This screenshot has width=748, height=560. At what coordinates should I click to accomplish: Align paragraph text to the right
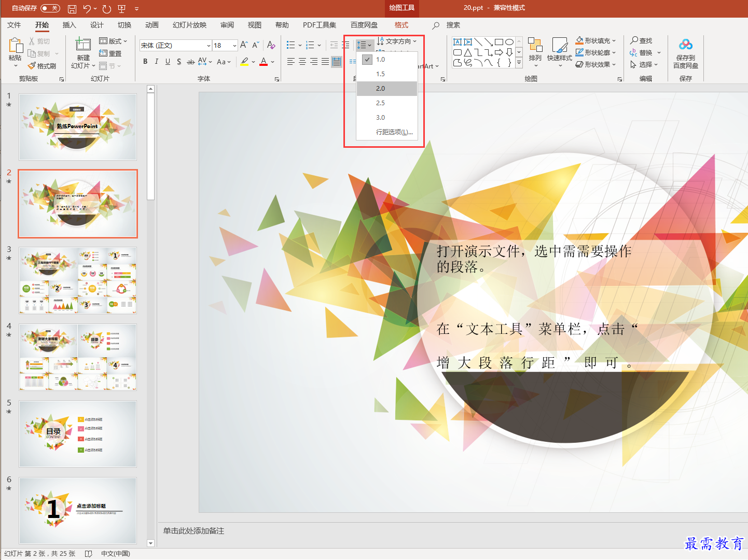(x=314, y=62)
